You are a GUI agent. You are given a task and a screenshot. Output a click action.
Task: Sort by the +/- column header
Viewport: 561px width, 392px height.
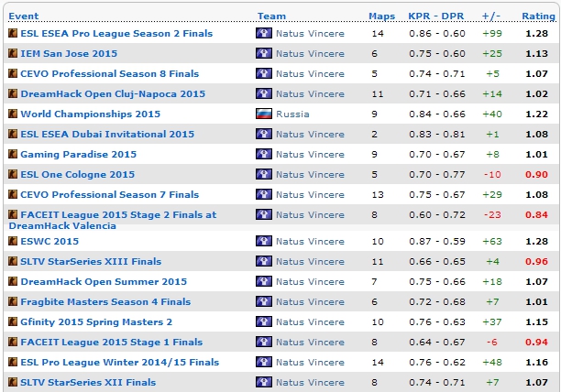[x=491, y=16]
